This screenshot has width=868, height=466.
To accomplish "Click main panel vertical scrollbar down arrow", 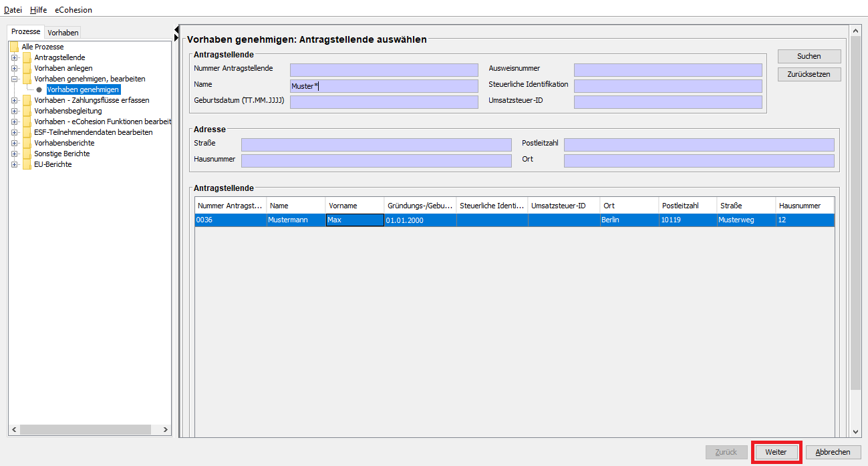I will (x=855, y=432).
